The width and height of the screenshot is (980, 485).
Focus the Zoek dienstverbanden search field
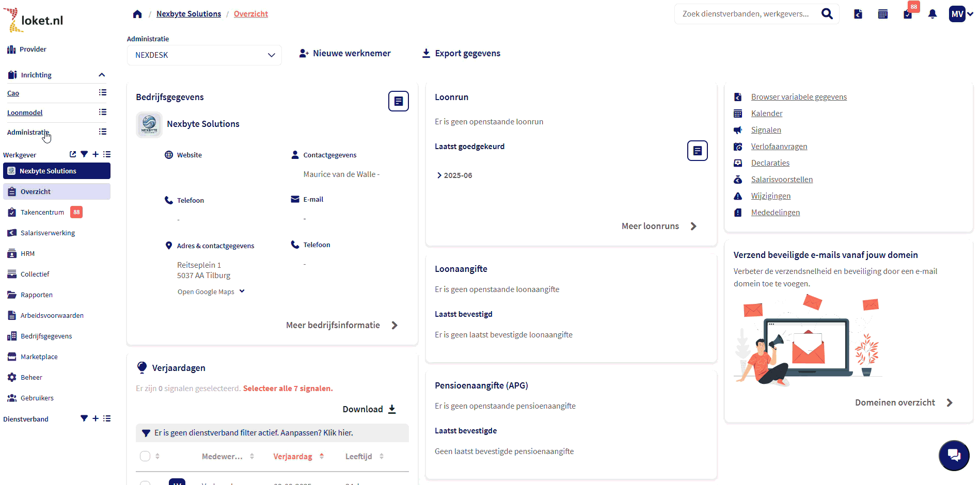point(746,14)
